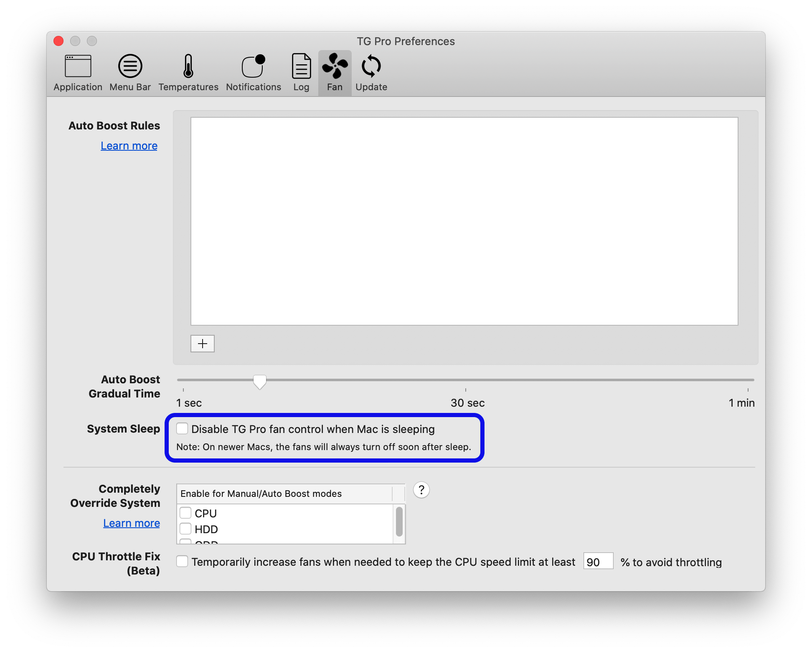Click the 30 sec slider label

[x=467, y=403]
